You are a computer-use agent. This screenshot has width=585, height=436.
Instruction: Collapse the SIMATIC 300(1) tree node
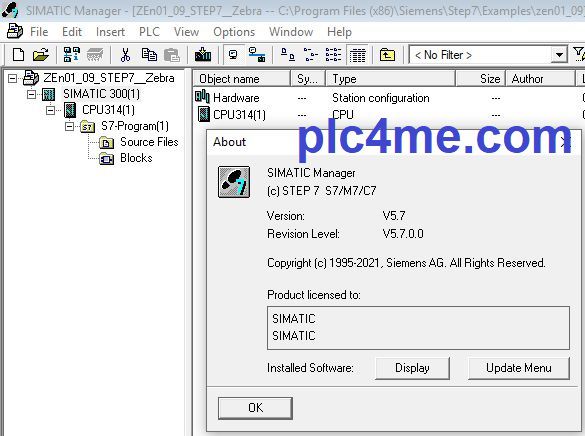pyautogui.click(x=31, y=94)
